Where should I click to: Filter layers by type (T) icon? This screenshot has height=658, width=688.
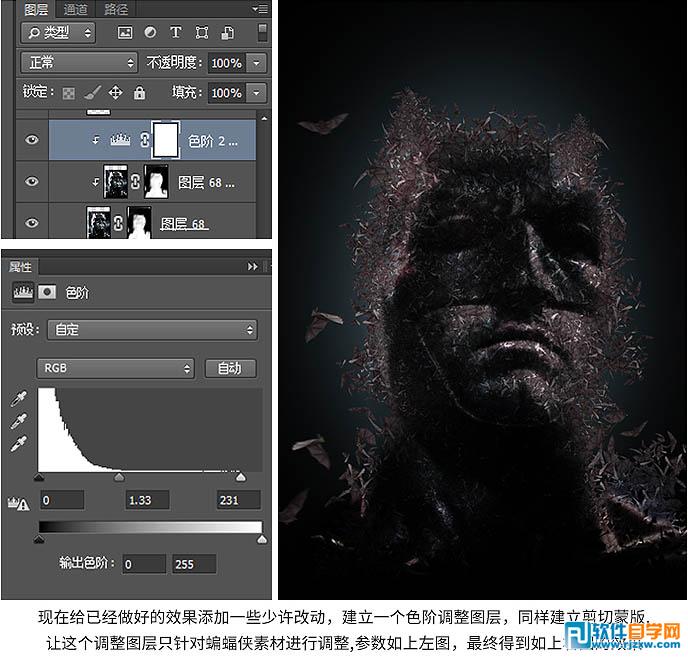[176, 32]
